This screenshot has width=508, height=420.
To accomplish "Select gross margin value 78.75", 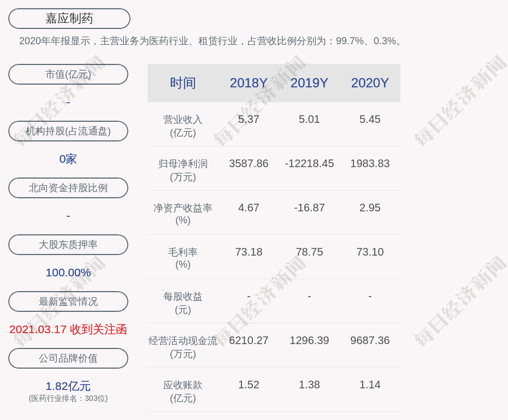I will pyautogui.click(x=309, y=252).
